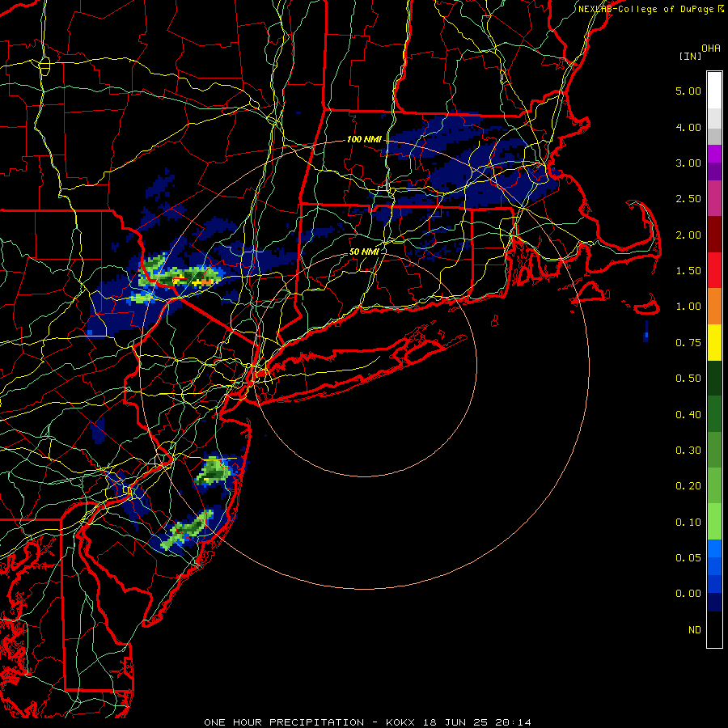Click the 0.30 legend value
Screen dimensions: 728x728
click(x=688, y=451)
